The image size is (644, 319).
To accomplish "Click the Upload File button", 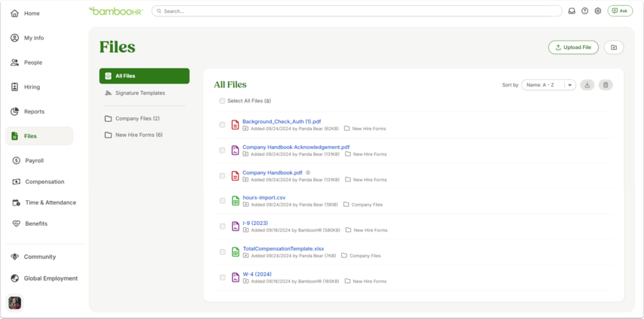I will [x=573, y=47].
